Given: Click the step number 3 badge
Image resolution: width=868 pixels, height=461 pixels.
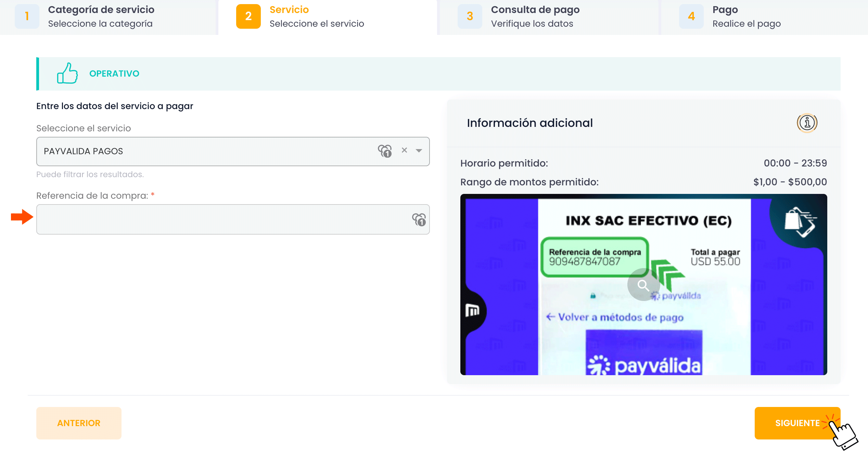Looking at the screenshot, I should pyautogui.click(x=470, y=16).
